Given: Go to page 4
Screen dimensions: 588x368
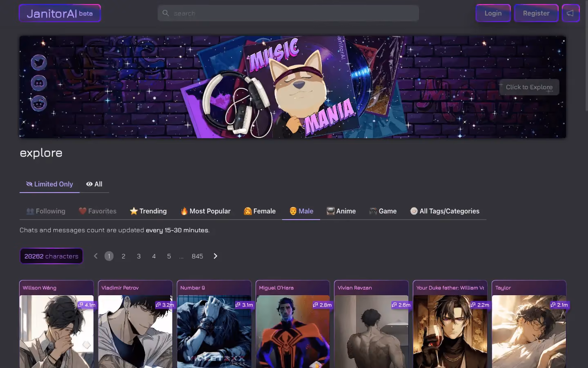Looking at the screenshot, I should point(154,256).
